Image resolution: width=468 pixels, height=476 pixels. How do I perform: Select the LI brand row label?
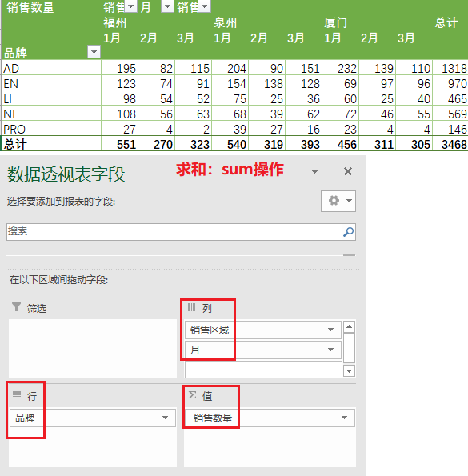[51, 98]
